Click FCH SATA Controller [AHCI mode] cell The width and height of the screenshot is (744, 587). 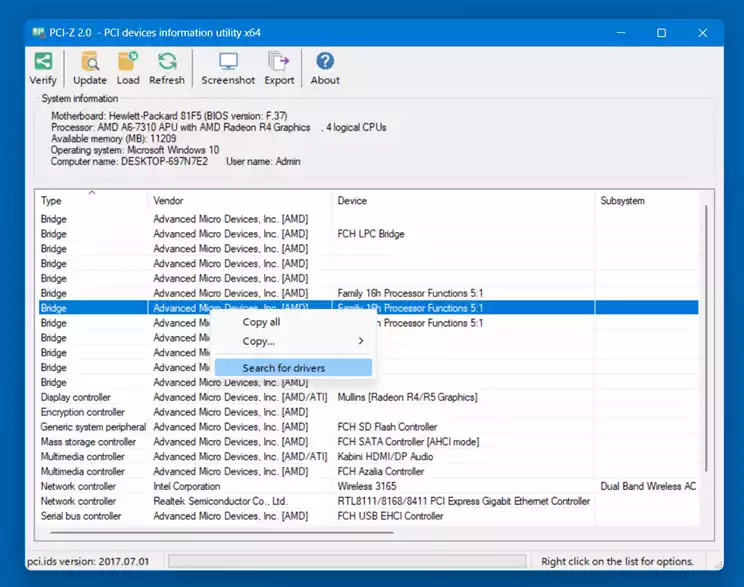click(x=408, y=442)
